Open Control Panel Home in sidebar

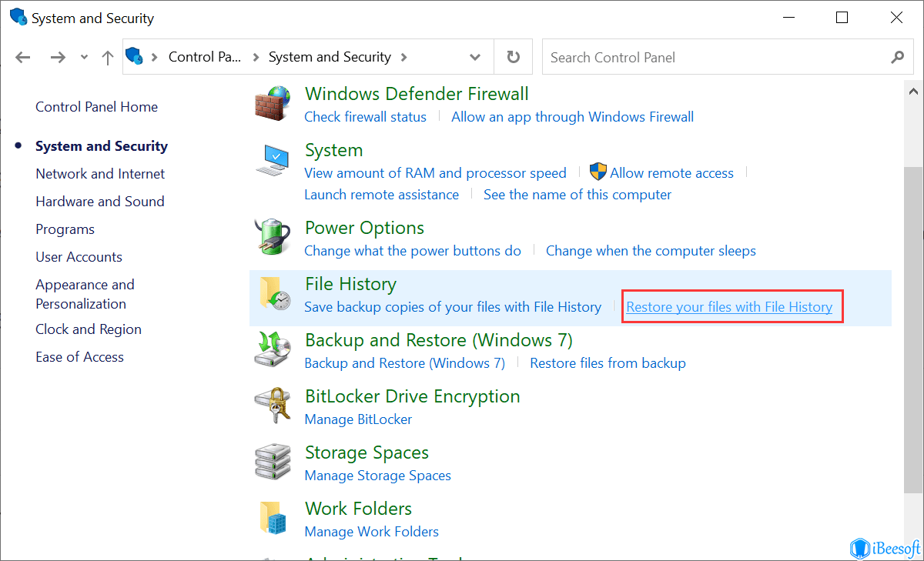tap(96, 107)
